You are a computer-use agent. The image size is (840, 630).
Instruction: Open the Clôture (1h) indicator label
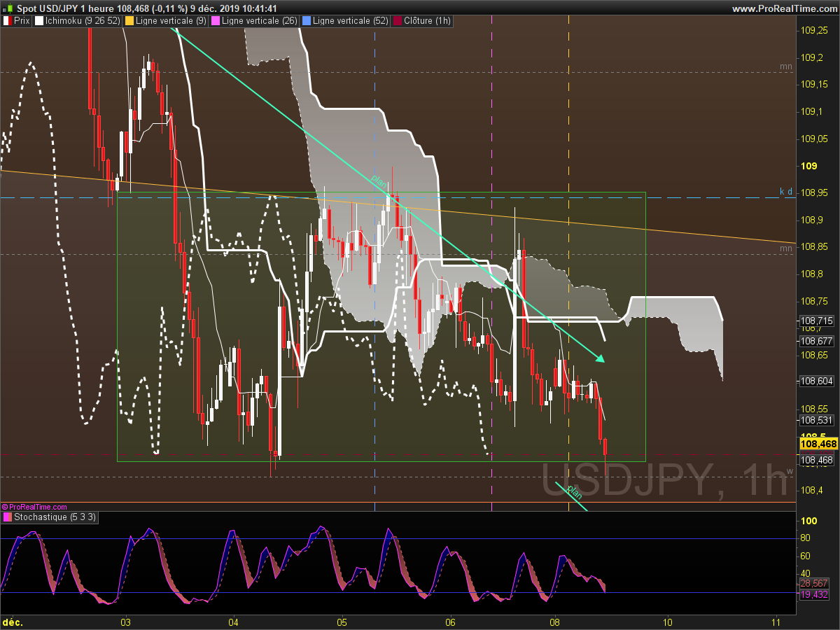click(x=427, y=21)
